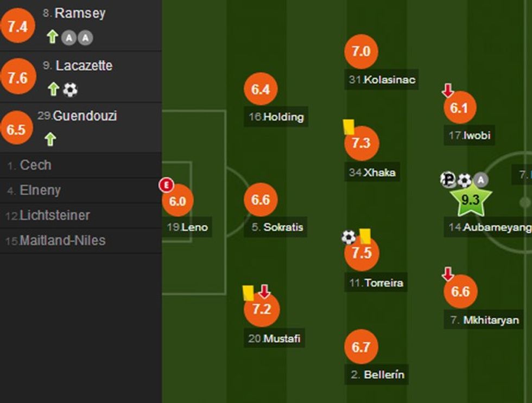The height and width of the screenshot is (403, 532).
Task: Click Aubameyang's green star rating 9.3
Action: pyautogui.click(x=470, y=200)
